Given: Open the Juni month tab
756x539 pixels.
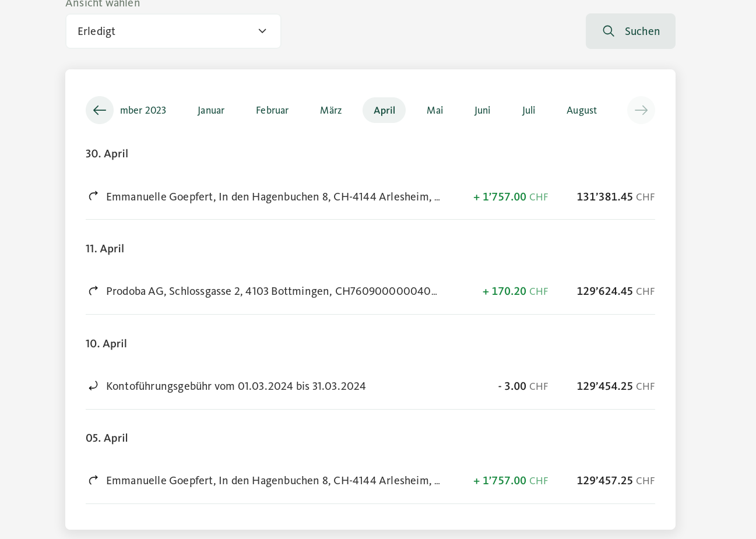Looking at the screenshot, I should coord(483,110).
